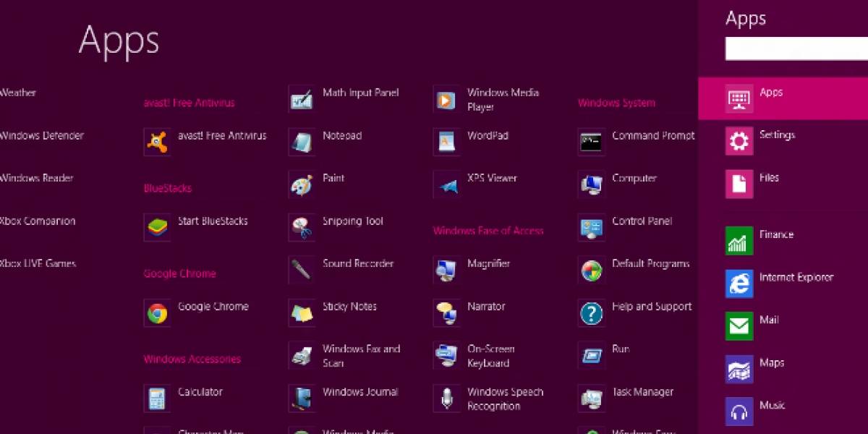Open Help and Support question-mark icon

click(592, 312)
